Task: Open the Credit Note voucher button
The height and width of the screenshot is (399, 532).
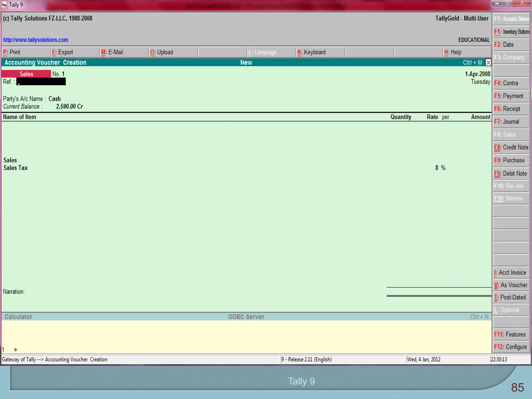Action: point(511,148)
